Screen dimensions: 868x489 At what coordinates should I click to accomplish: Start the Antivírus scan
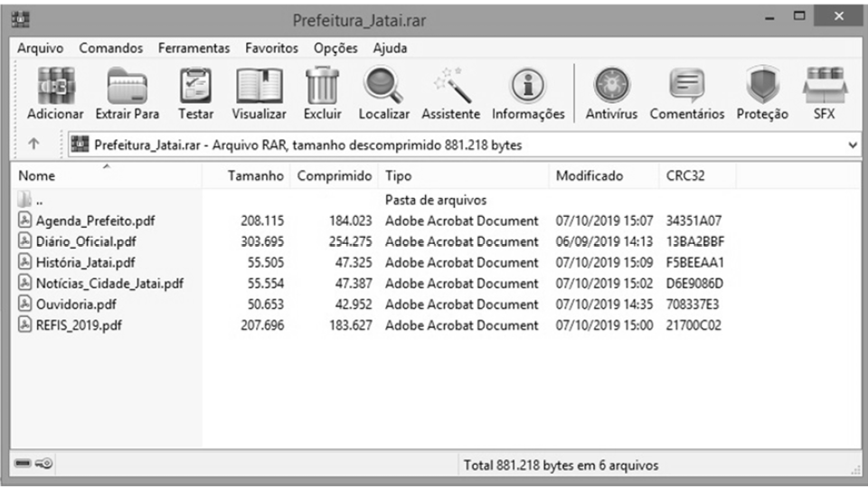(611, 94)
